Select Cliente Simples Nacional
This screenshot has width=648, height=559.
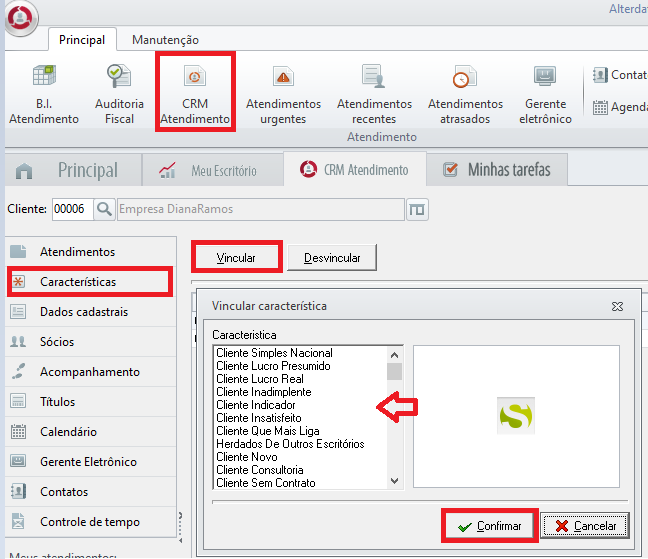click(274, 353)
